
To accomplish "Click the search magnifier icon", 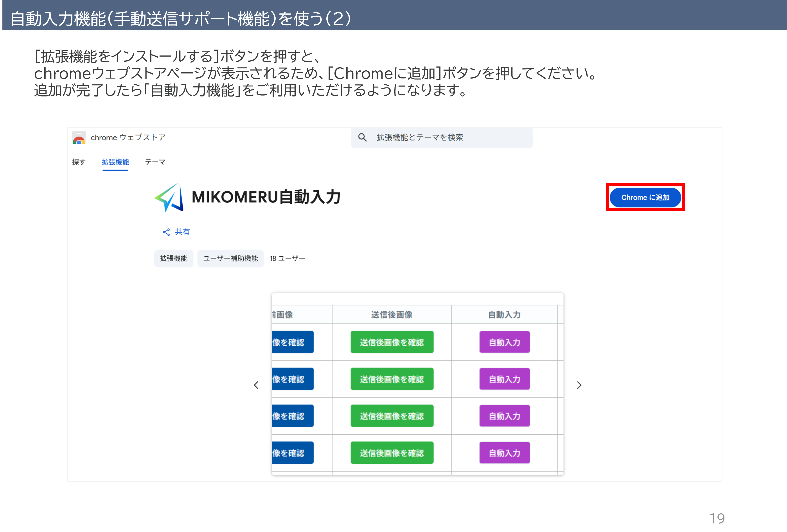I will 362,137.
